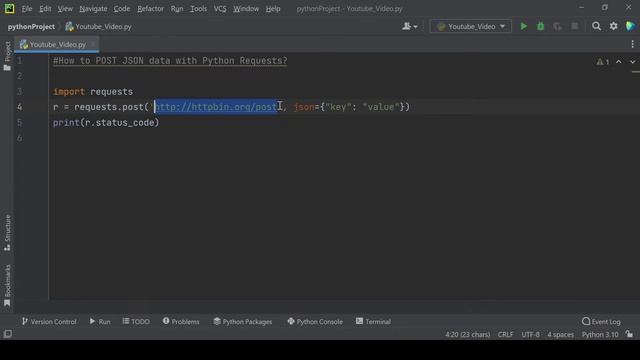Image resolution: width=640 pixels, height=360 pixels.
Task: Open the Refactor menu
Action: 150,9
